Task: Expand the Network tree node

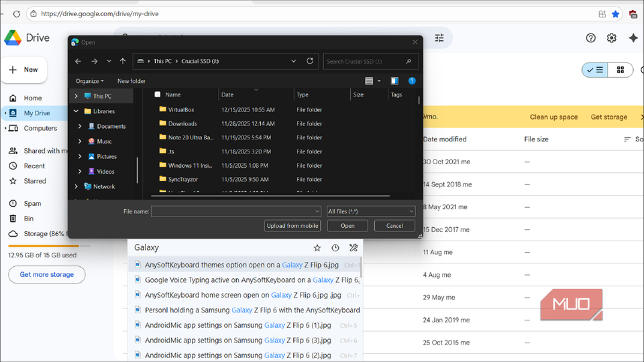Action: coord(76,186)
